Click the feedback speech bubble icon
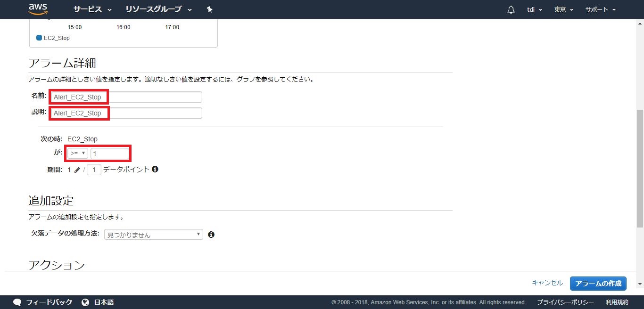 point(17,302)
